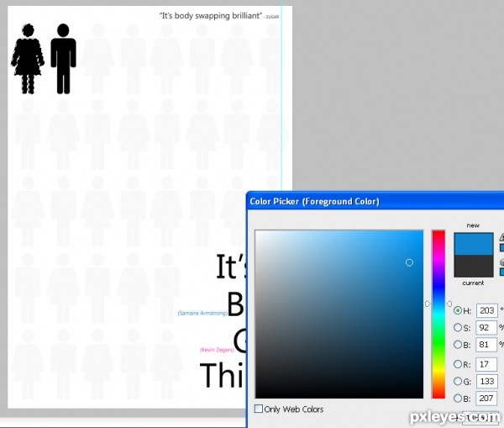Click the blue value field showing 207
504x428 pixels.
pyautogui.click(x=486, y=399)
